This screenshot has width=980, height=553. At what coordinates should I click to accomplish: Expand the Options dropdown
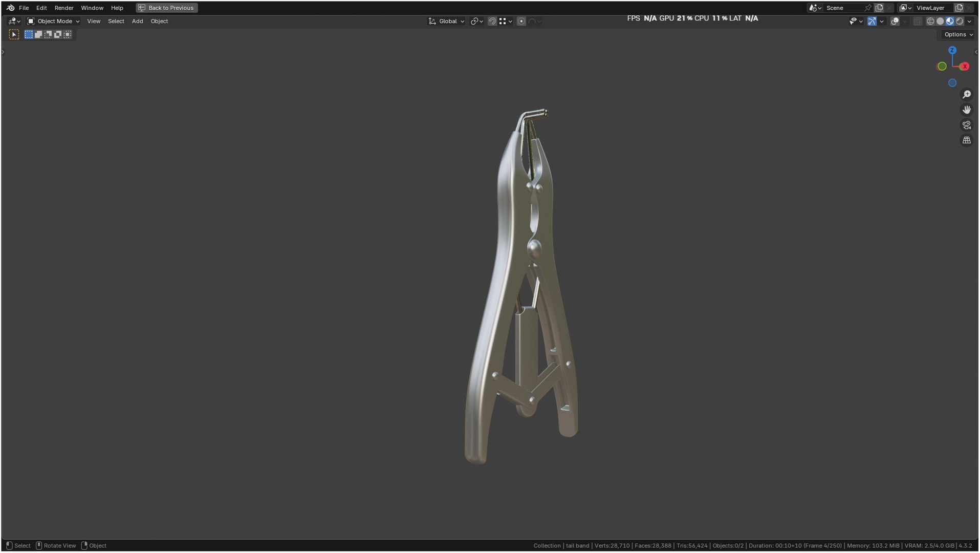(958, 34)
